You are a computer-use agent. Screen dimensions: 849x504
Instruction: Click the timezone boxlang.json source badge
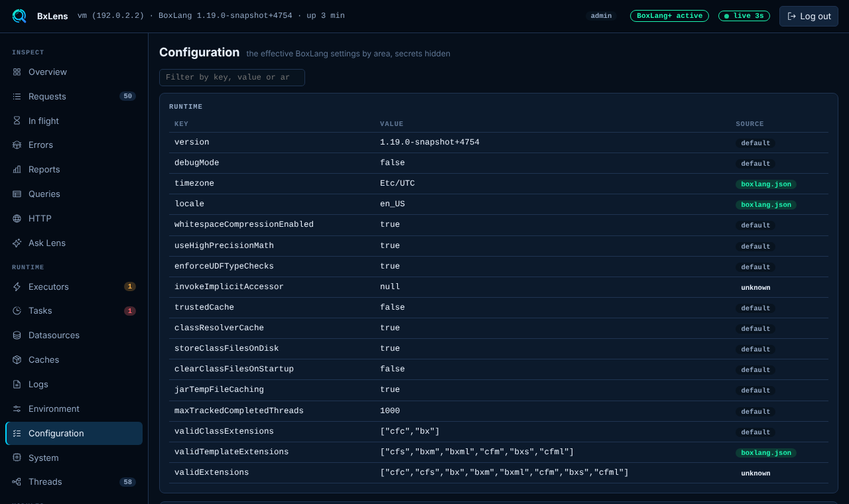pyautogui.click(x=766, y=184)
